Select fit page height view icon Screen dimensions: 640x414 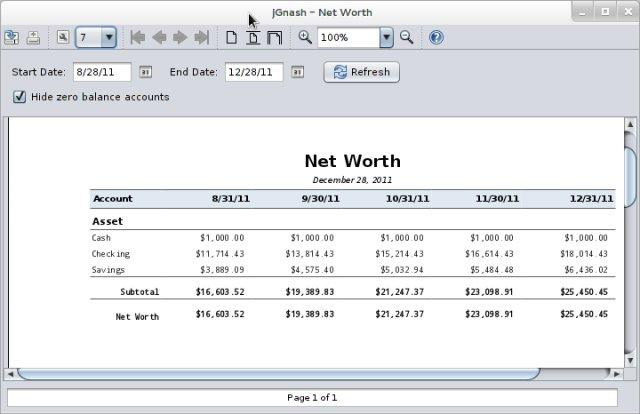click(253, 38)
